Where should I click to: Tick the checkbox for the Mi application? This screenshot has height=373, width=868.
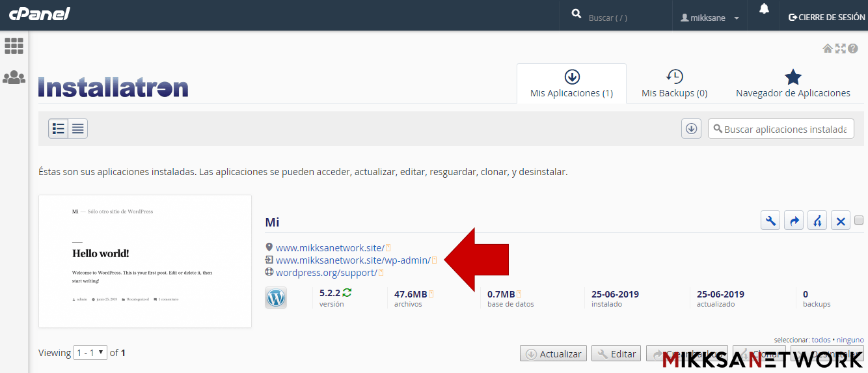point(859,220)
